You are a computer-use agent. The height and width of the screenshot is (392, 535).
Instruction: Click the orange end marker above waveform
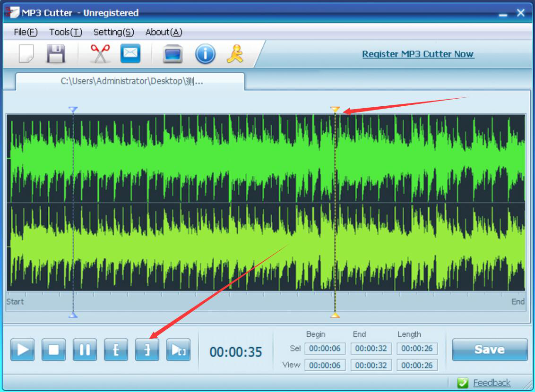335,110
